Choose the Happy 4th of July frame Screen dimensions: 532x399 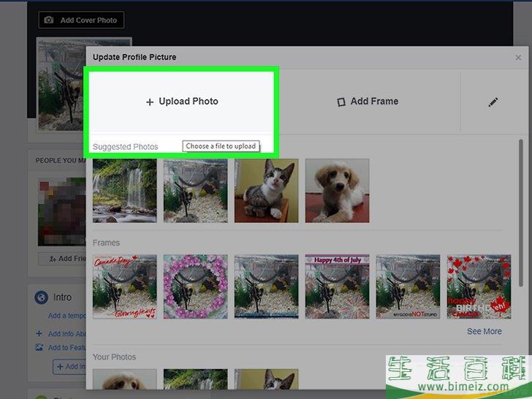pyautogui.click(x=338, y=286)
